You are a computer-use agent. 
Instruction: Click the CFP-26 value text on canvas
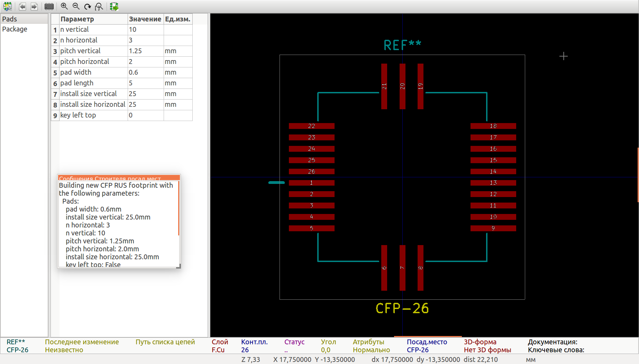[x=402, y=308]
